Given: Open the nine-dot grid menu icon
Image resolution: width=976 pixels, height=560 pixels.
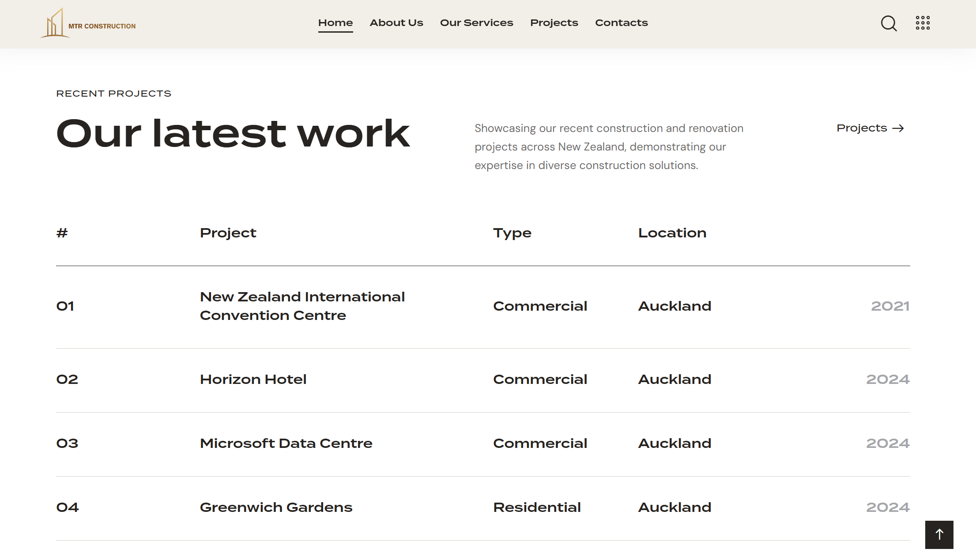Looking at the screenshot, I should [x=923, y=23].
